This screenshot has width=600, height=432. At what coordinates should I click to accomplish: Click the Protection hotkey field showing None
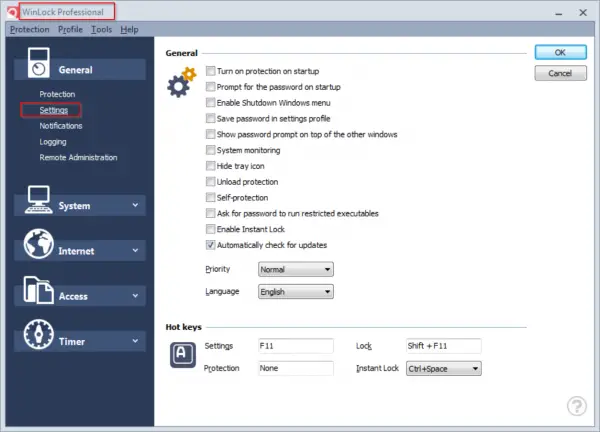pos(295,368)
